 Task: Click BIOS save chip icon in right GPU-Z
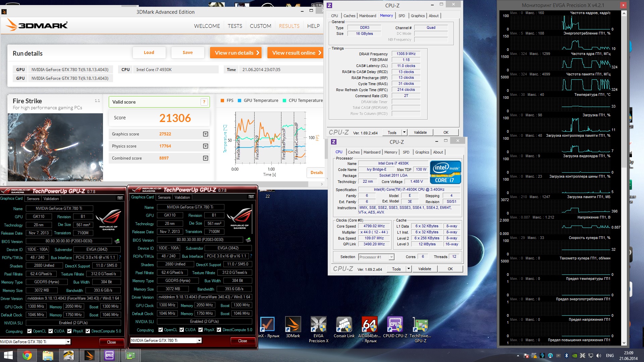(x=248, y=240)
